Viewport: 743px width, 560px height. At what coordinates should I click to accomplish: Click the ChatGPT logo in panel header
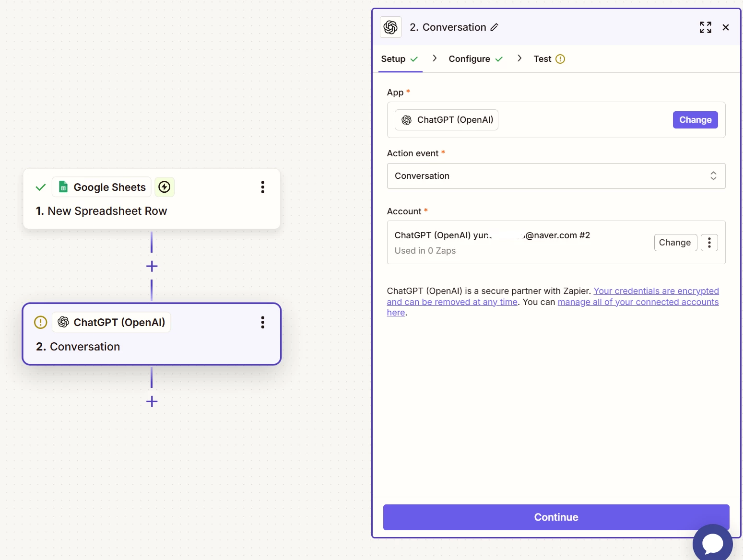click(x=390, y=27)
